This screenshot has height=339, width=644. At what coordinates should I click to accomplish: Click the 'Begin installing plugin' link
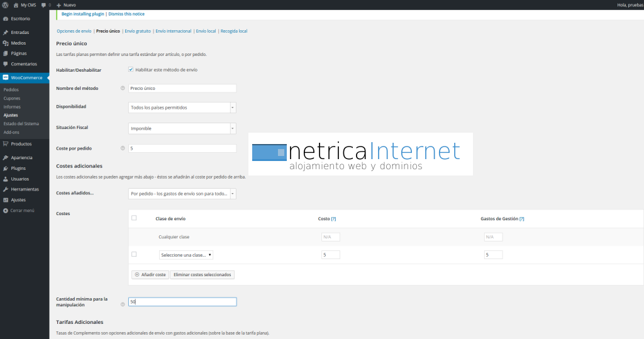[x=83, y=14]
